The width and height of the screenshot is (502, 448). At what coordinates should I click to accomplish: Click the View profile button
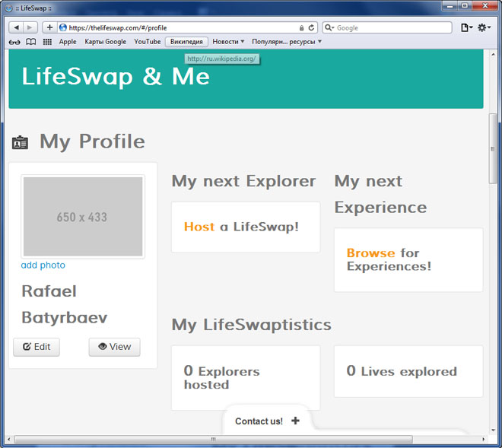[114, 347]
